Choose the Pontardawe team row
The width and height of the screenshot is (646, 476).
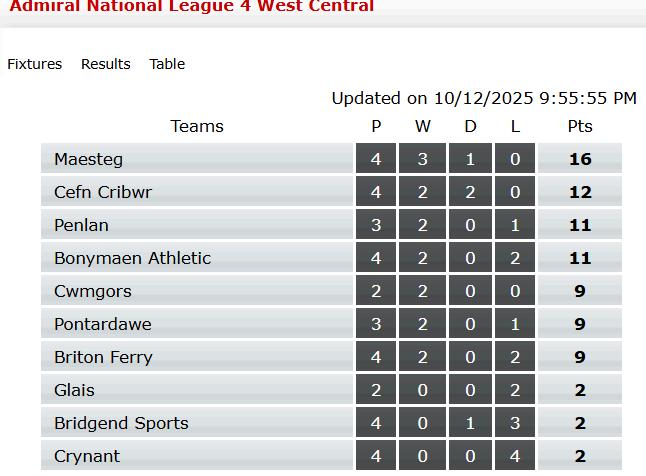tap(331, 323)
